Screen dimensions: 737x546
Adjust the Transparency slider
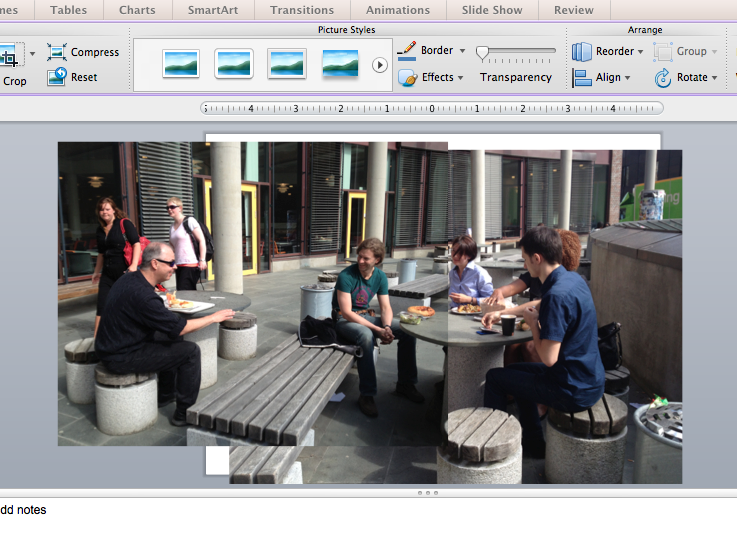pos(483,51)
